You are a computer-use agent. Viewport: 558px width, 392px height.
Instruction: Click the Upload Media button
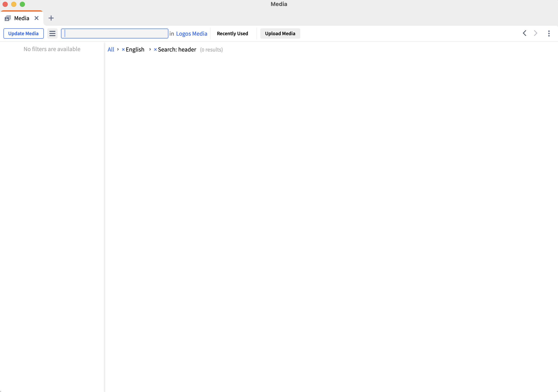tap(280, 33)
